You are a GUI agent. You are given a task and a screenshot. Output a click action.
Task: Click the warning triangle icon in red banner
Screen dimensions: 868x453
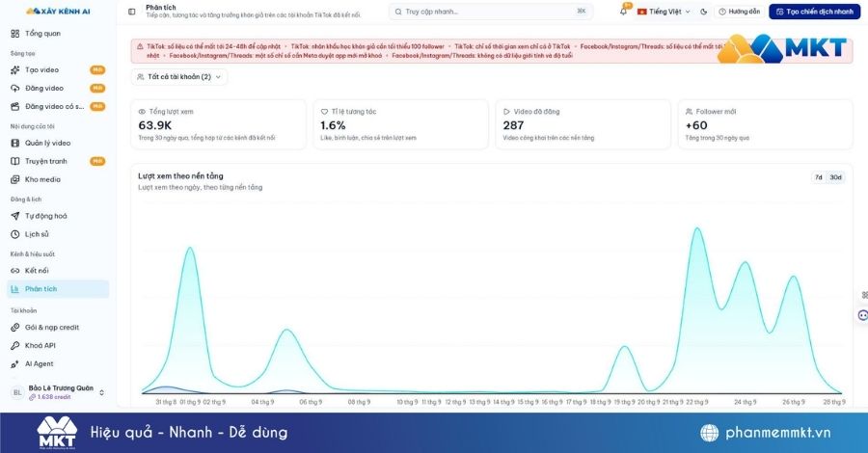140,47
